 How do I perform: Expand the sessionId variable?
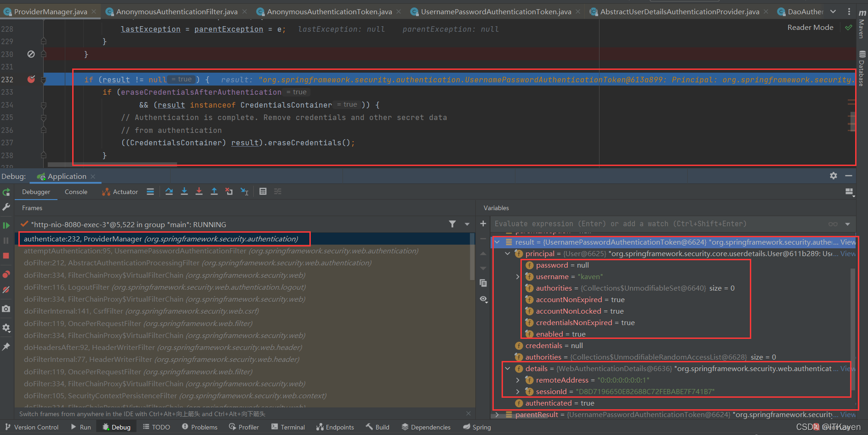pos(518,391)
